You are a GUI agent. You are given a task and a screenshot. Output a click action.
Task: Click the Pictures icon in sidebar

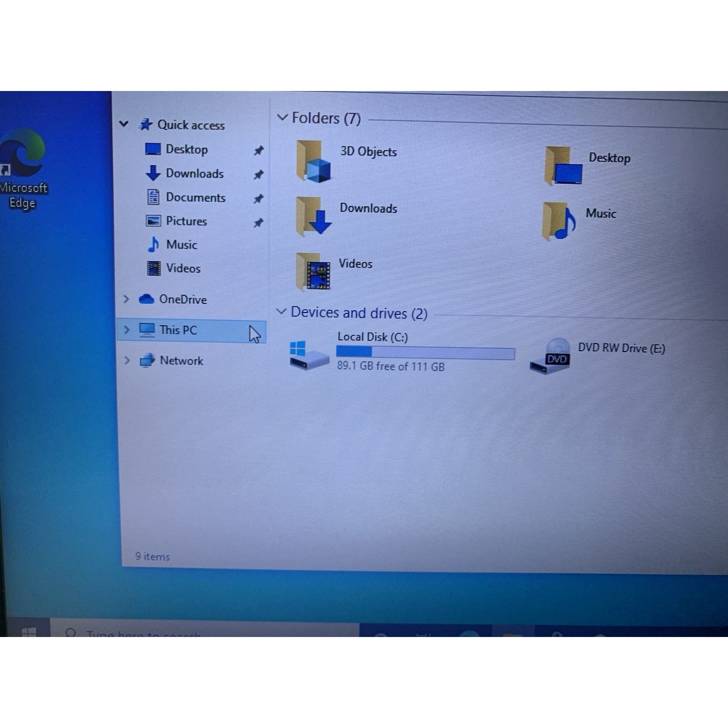pyautogui.click(x=153, y=221)
